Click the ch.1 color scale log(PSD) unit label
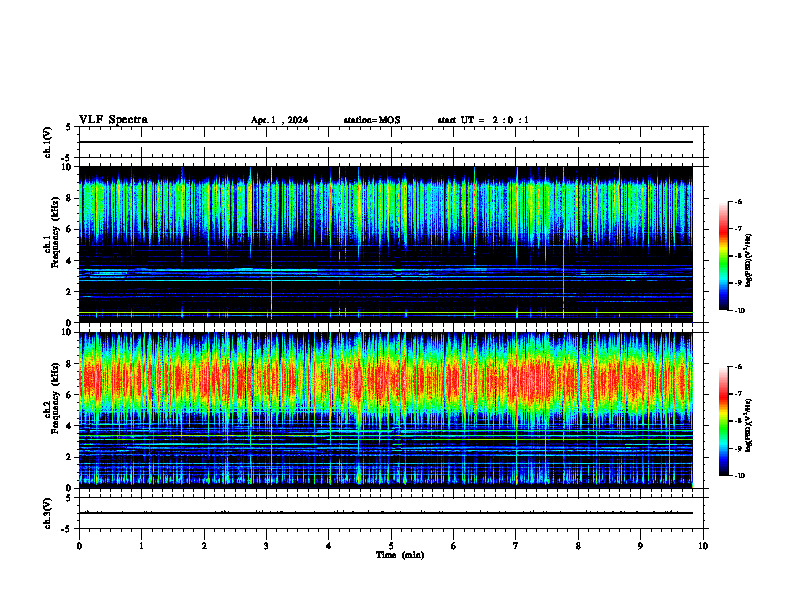Viewport: 792px width, 612px height. (x=749, y=261)
